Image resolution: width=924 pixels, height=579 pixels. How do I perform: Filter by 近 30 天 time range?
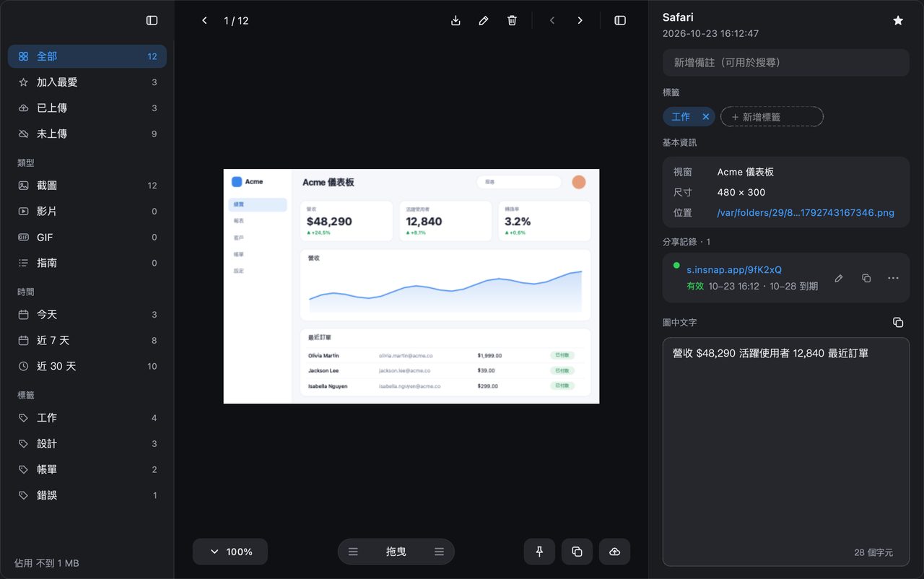[x=87, y=366]
